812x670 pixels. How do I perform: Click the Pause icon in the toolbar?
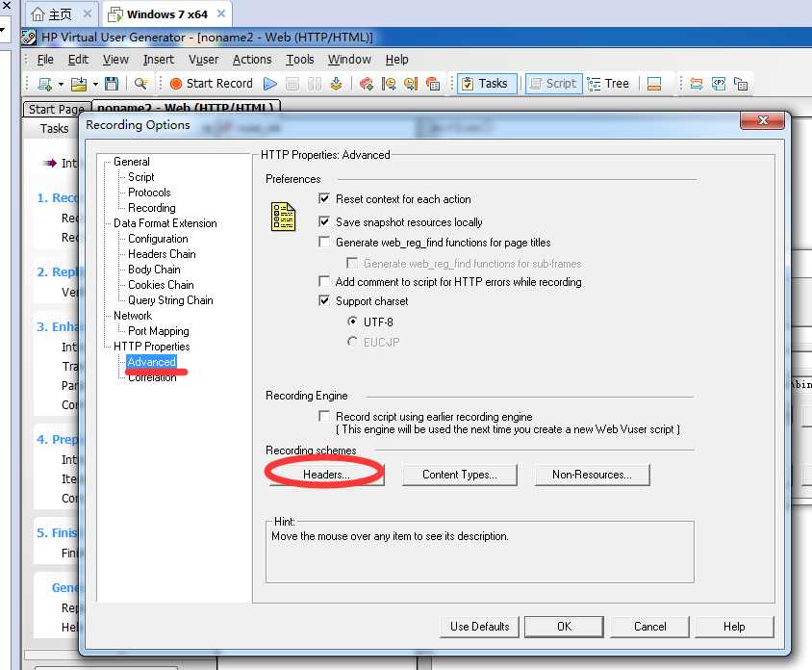pyautogui.click(x=315, y=84)
